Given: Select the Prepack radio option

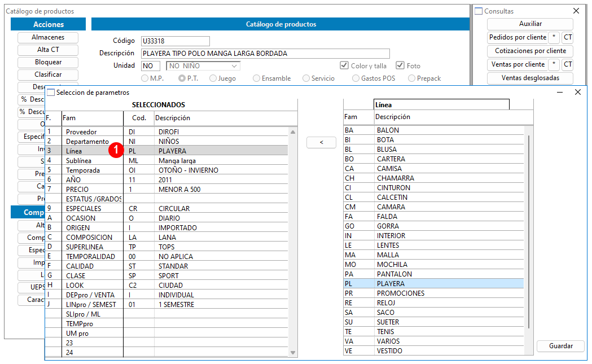Looking at the screenshot, I should click(x=411, y=78).
